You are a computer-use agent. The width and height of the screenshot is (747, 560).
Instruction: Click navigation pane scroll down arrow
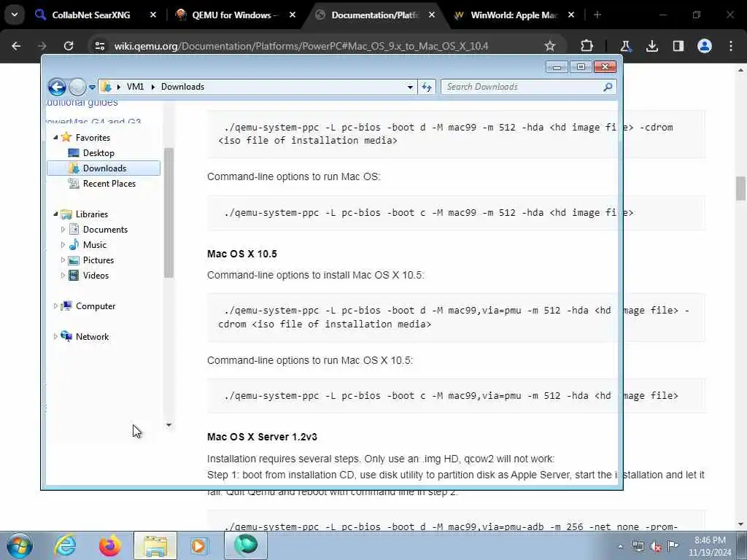coord(169,425)
